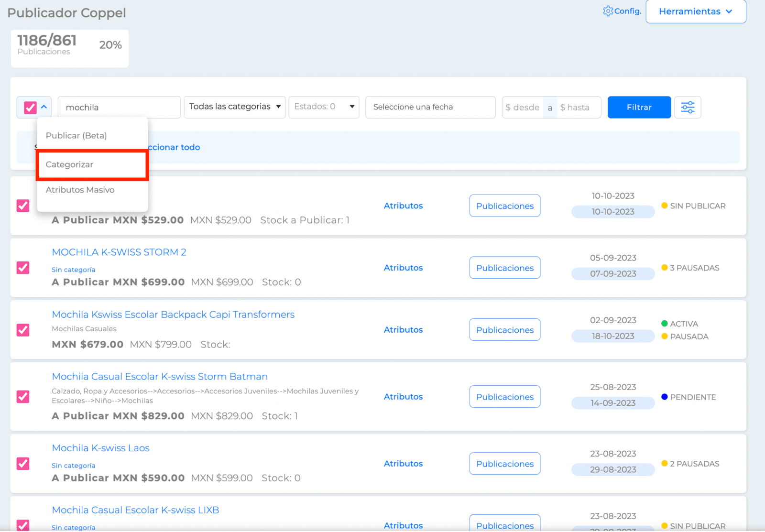Viewport: 765px width, 532px height.
Task: Uncheck the $529.00 product row checkbox
Action: click(23, 206)
